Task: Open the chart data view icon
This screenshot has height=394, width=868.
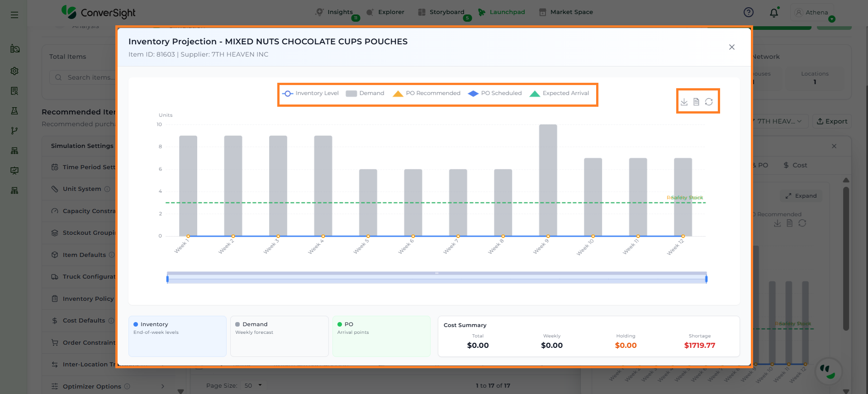Action: (x=696, y=102)
